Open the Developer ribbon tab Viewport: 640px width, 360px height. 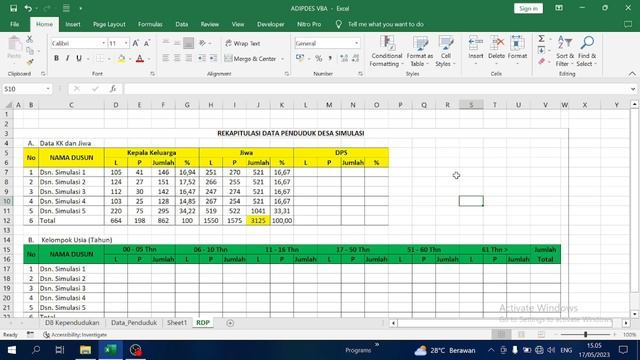click(x=271, y=24)
